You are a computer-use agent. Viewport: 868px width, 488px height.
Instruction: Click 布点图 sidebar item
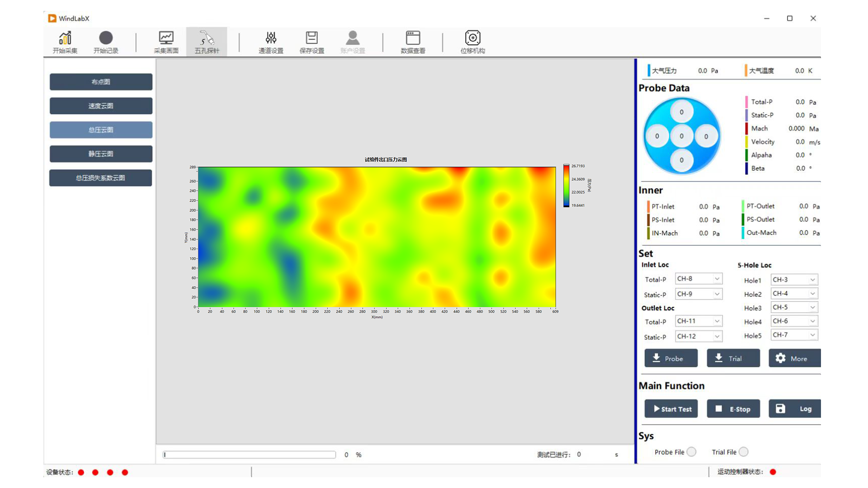[101, 82]
